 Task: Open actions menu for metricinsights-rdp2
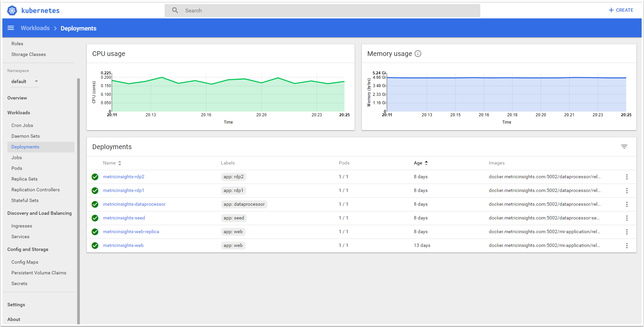[627, 177]
